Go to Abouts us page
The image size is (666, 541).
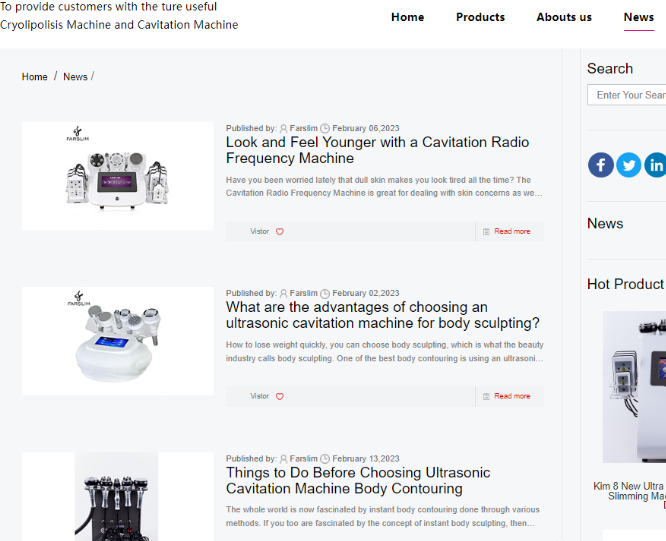(564, 17)
